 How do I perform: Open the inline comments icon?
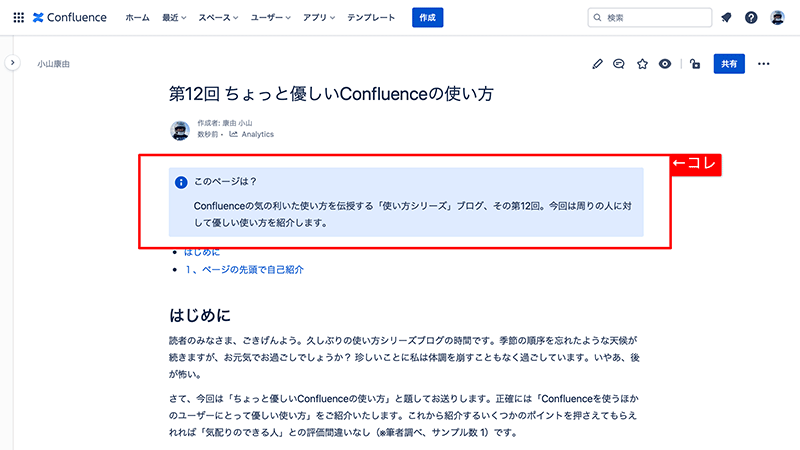[x=619, y=64]
